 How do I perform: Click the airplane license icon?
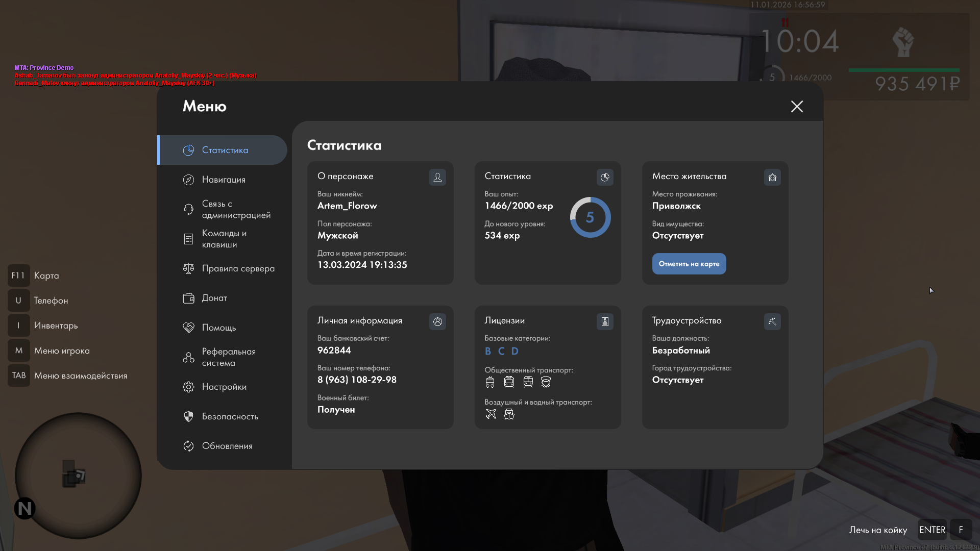491,414
